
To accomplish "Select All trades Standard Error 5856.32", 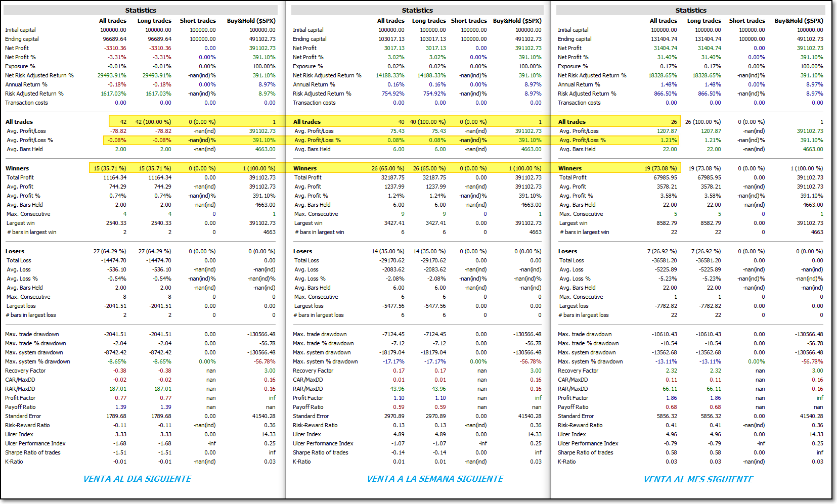I will point(667,416).
